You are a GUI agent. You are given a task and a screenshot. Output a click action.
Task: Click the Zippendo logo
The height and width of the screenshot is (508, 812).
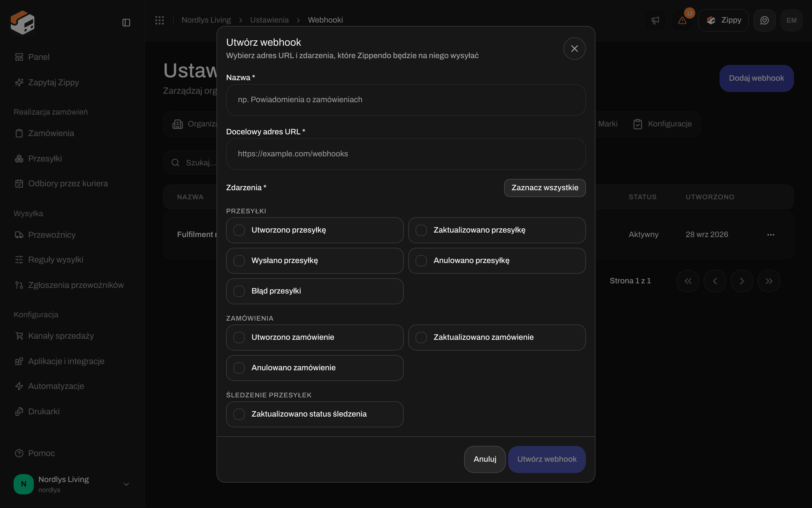click(x=23, y=22)
